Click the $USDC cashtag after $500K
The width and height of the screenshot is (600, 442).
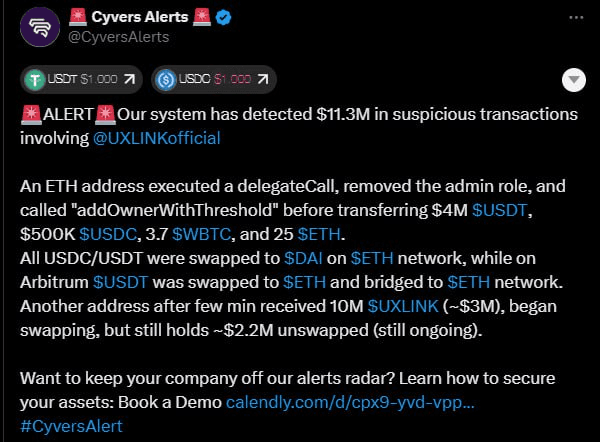tap(108, 234)
